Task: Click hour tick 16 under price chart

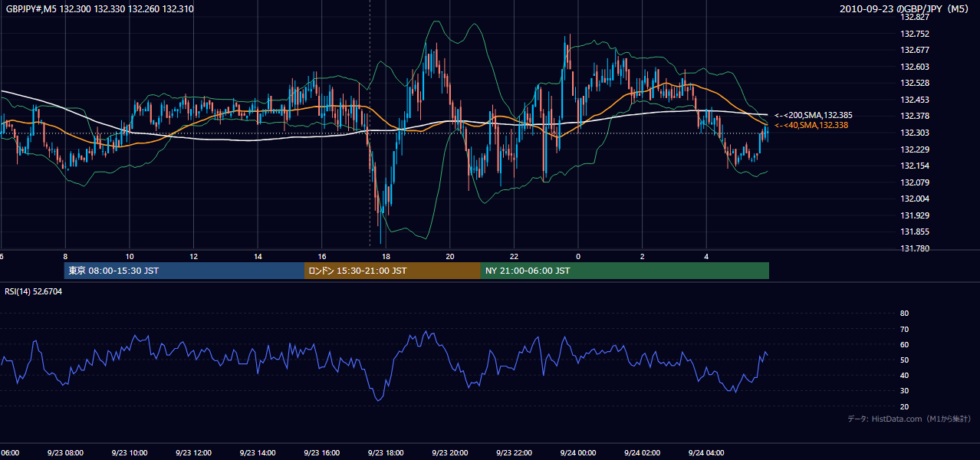Action: click(321, 256)
